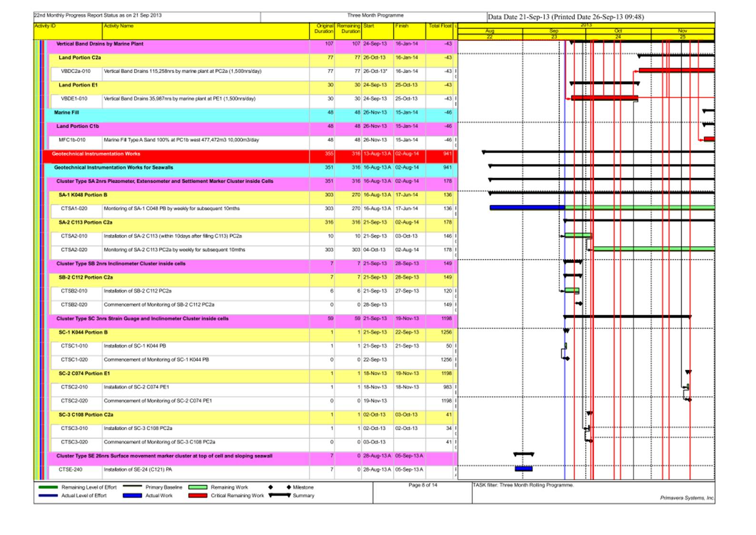The height and width of the screenshot is (535, 756).
Task: Click the milestone diamond for CTSC3-020
Action: tap(590, 441)
